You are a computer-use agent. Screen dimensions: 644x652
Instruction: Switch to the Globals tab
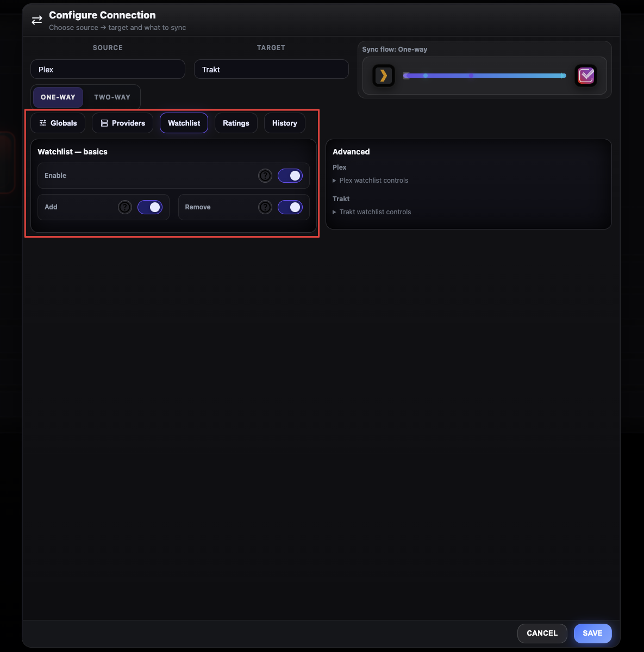click(x=58, y=123)
